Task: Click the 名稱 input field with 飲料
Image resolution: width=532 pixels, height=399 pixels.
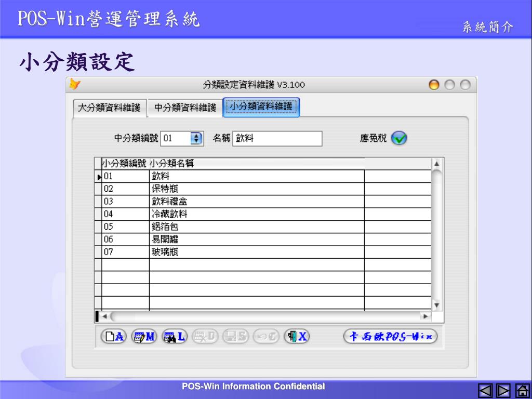Action: click(277, 138)
